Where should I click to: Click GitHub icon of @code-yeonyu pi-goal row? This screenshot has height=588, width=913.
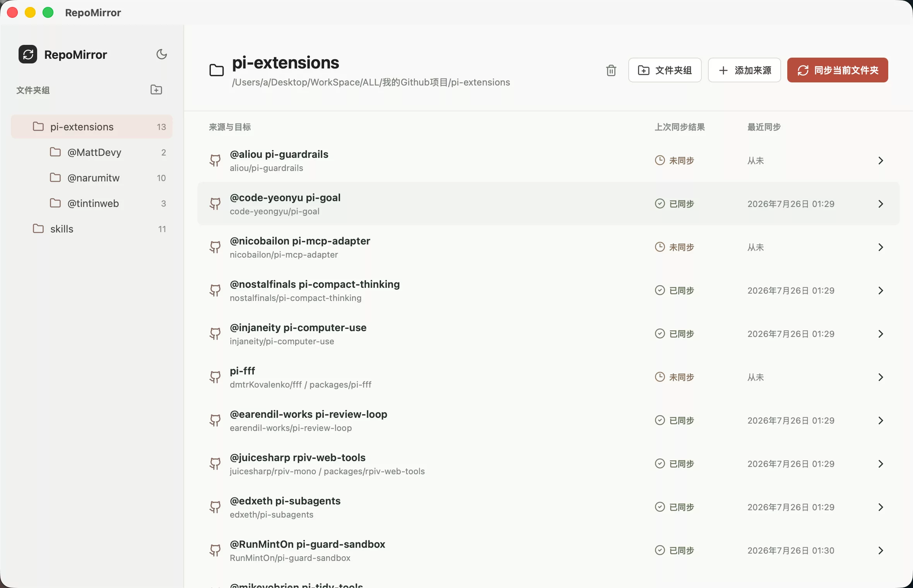tap(215, 203)
